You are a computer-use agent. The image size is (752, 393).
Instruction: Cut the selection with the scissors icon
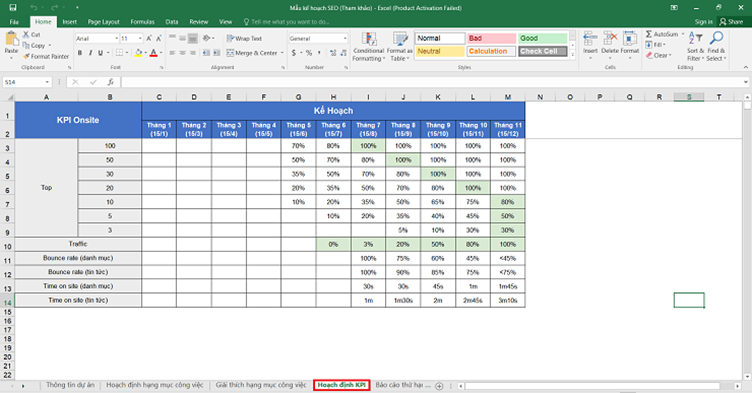click(x=26, y=35)
